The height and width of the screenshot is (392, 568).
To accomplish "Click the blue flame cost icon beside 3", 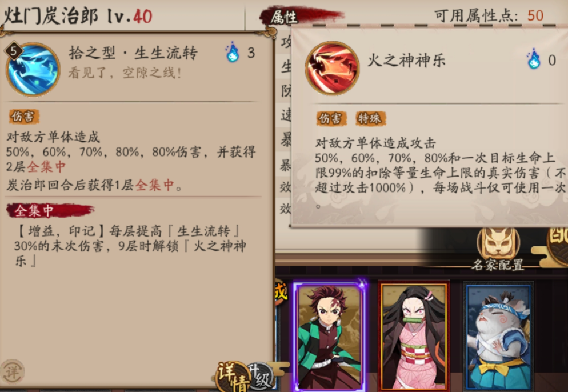I will pyautogui.click(x=232, y=53).
